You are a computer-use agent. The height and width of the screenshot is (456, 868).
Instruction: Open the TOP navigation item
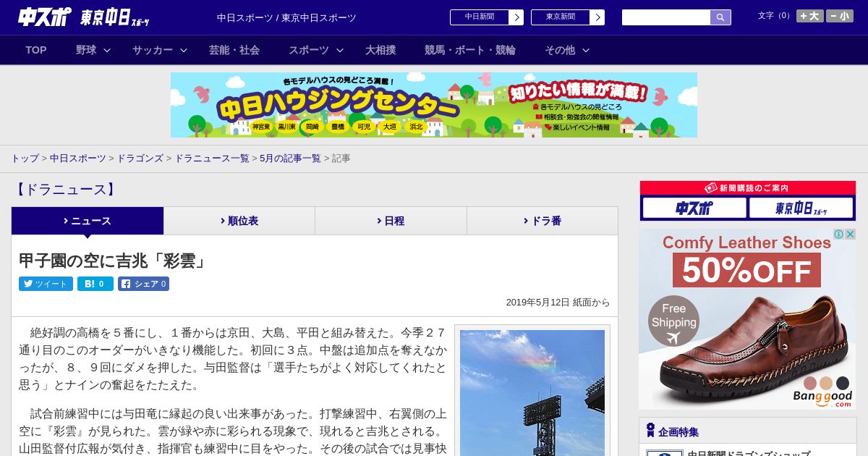pyautogui.click(x=36, y=50)
